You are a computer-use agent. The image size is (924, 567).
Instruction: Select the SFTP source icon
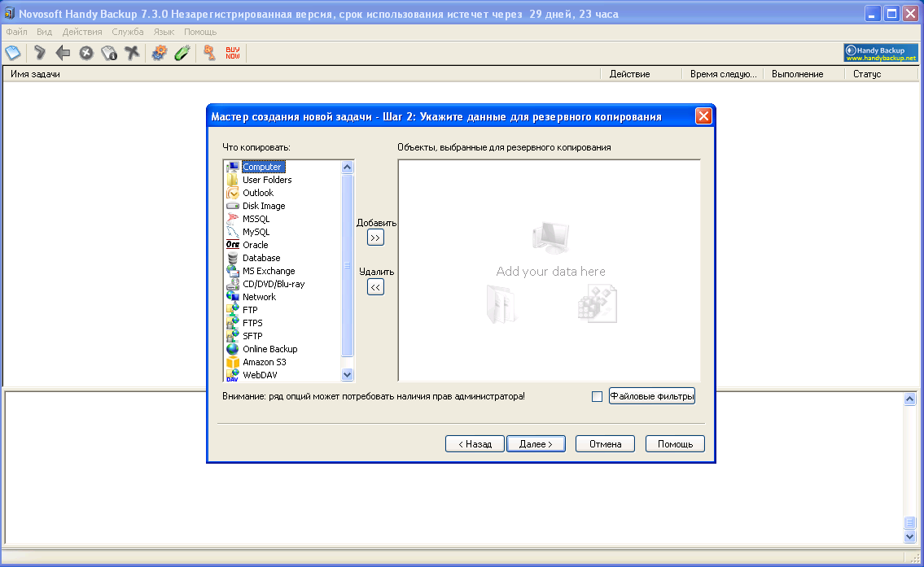(x=233, y=335)
